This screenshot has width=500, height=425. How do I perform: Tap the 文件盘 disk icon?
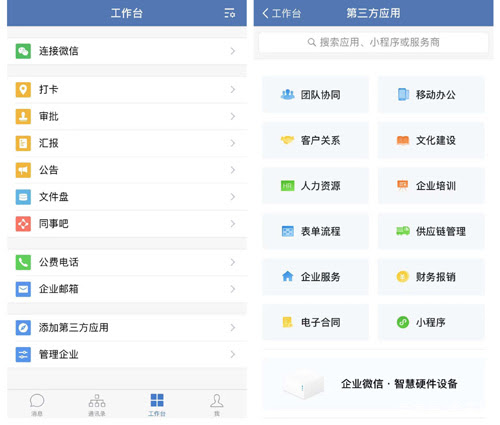23,197
